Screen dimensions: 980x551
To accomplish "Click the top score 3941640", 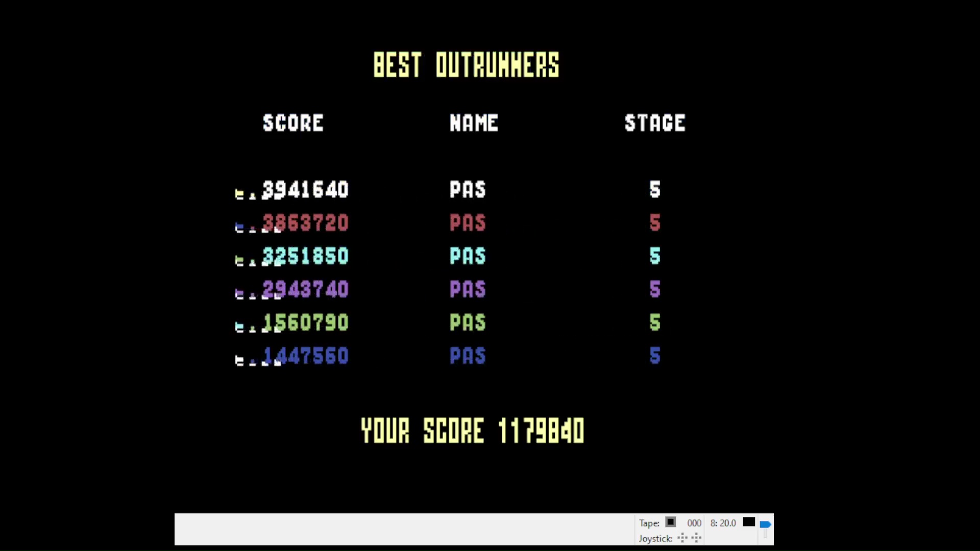I will [x=305, y=190].
